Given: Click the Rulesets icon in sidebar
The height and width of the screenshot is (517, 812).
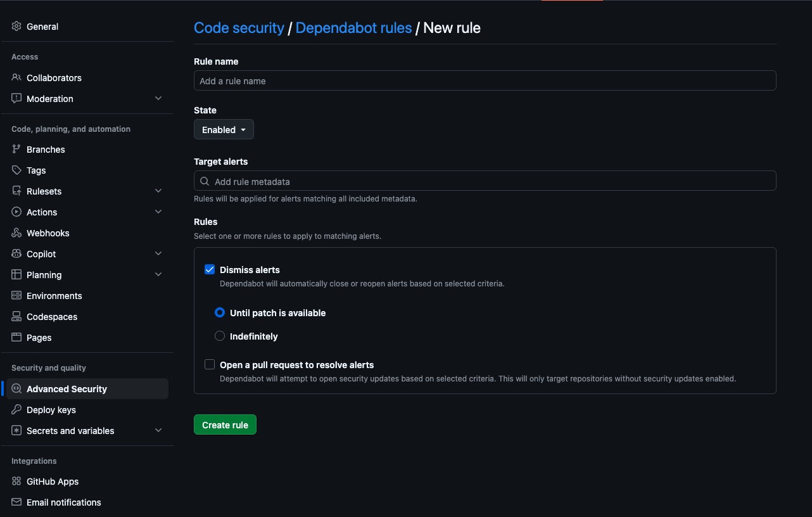Looking at the screenshot, I should pos(16,191).
